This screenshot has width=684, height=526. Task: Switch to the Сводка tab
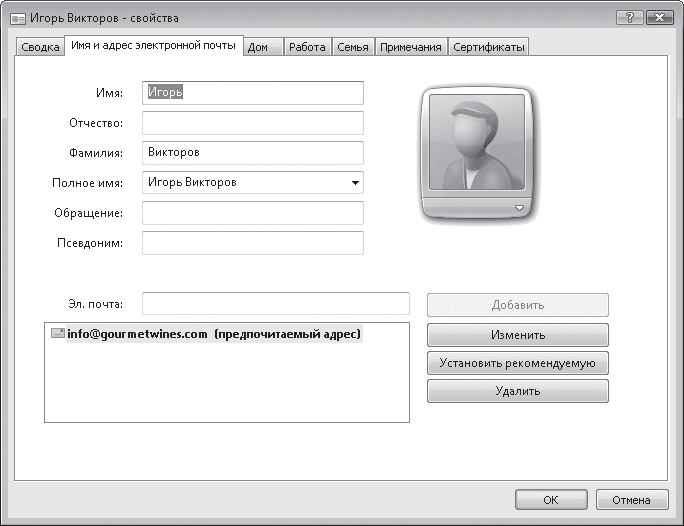(x=40, y=47)
